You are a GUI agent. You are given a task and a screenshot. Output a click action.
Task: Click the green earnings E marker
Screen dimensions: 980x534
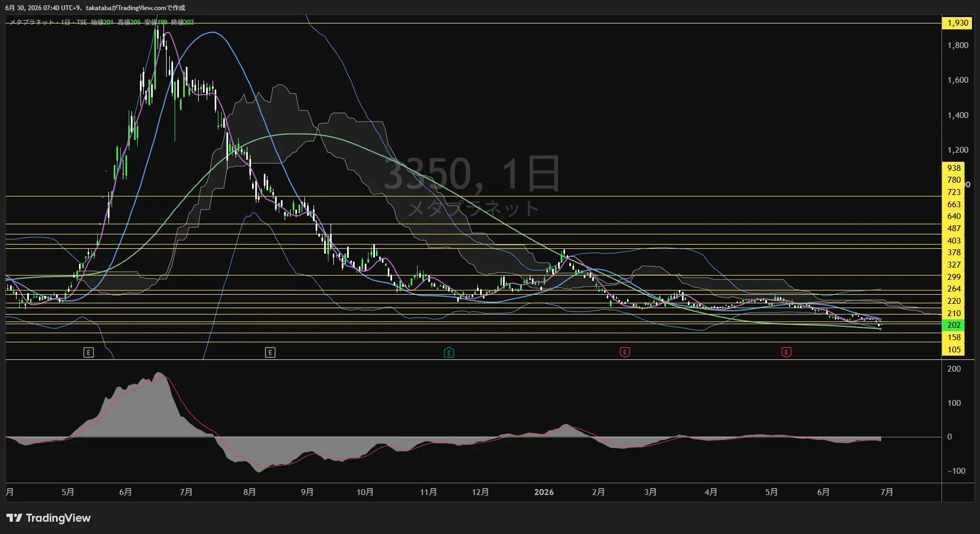coord(449,352)
